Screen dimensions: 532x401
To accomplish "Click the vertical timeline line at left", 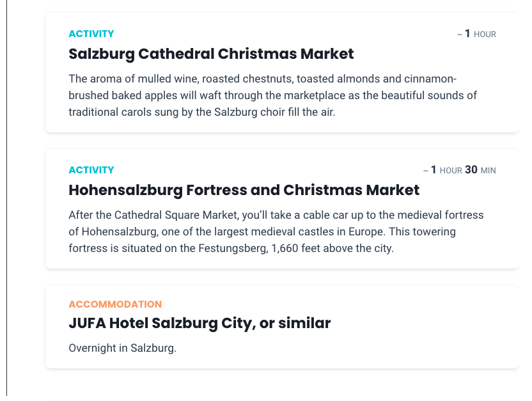I will (7, 198).
